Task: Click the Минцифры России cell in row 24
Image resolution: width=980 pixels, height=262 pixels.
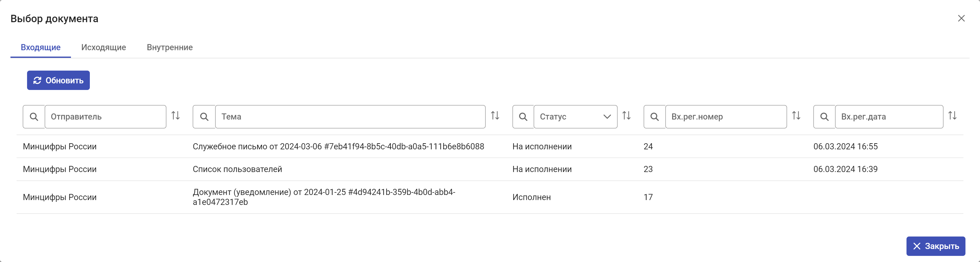Action: point(60,147)
